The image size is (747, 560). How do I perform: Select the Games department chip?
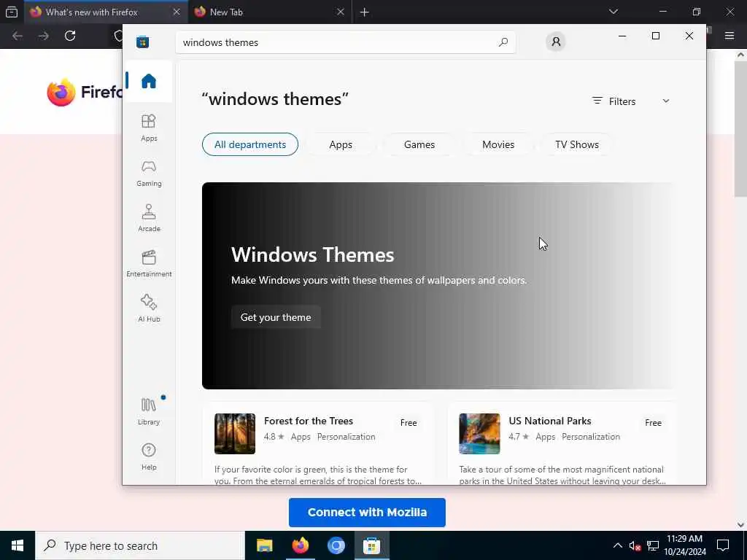point(419,144)
